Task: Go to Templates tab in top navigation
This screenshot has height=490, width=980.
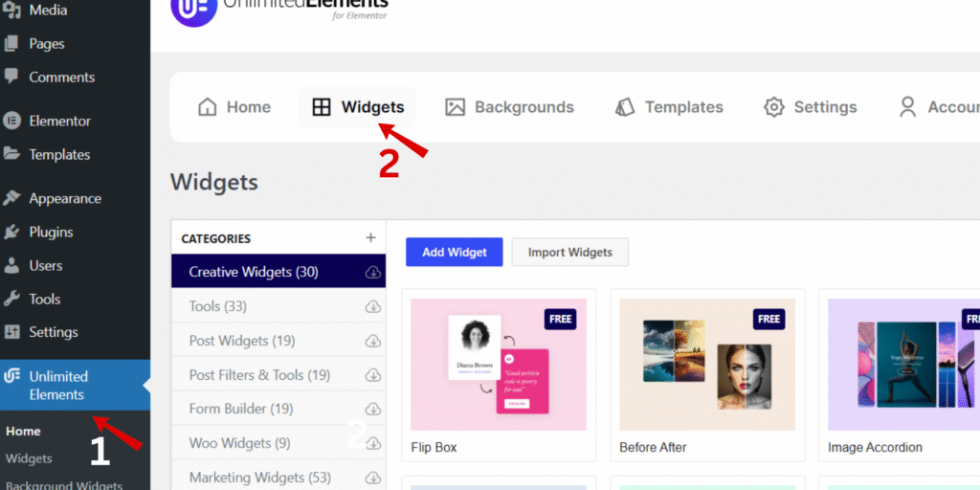Action: click(x=669, y=107)
